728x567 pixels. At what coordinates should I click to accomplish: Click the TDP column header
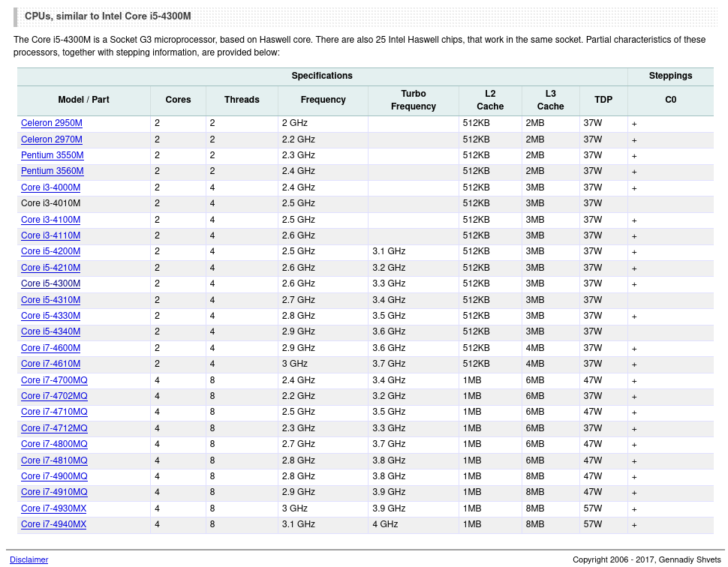[x=603, y=100]
